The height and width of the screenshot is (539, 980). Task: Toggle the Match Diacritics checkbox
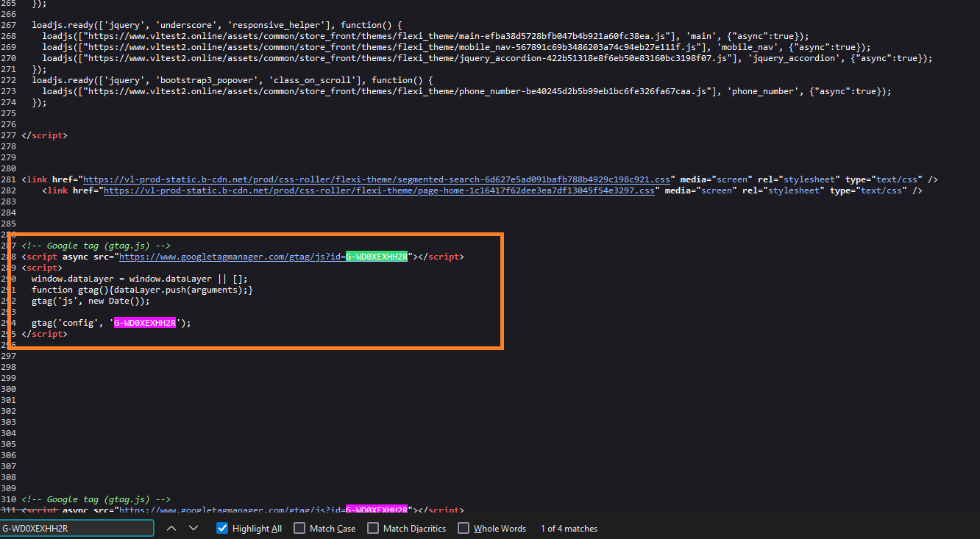pos(373,528)
